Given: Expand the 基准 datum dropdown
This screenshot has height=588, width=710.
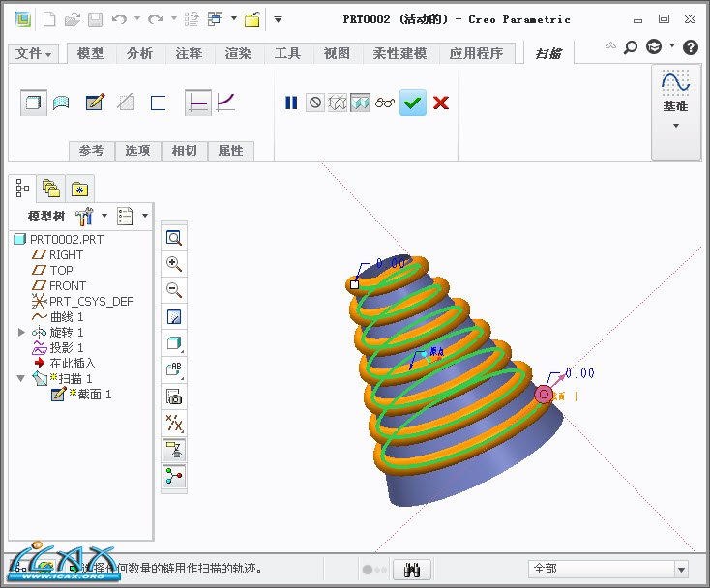Looking at the screenshot, I should click(x=675, y=126).
